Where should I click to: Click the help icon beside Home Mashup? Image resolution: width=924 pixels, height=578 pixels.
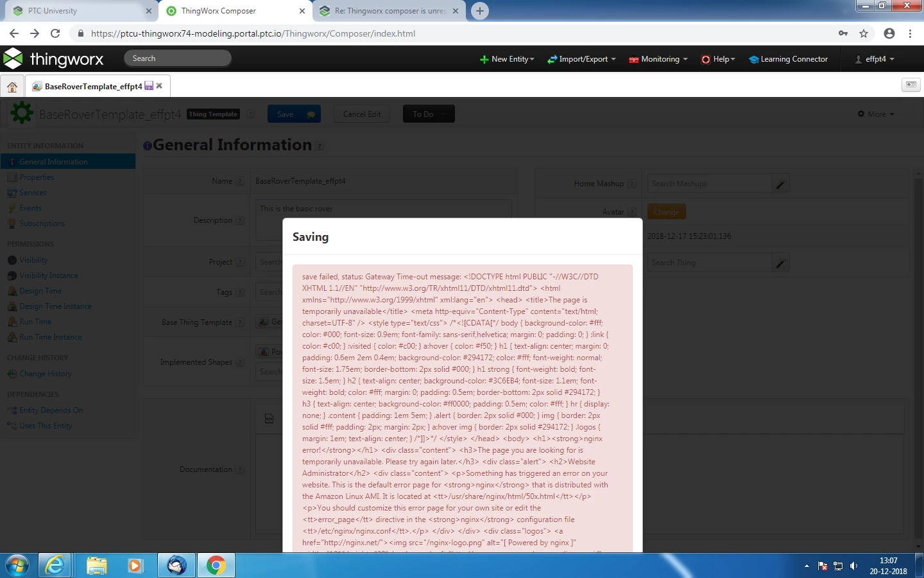[632, 184]
